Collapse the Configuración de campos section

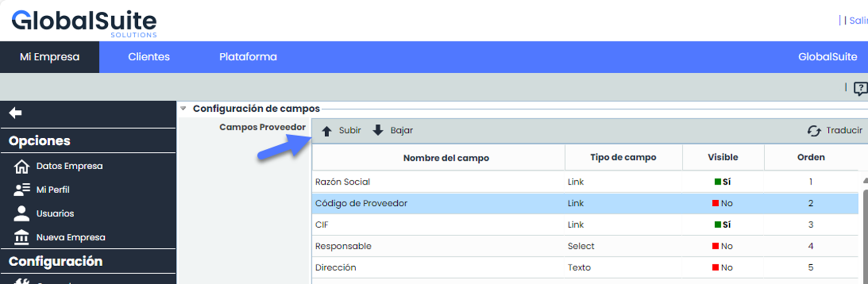pos(183,109)
